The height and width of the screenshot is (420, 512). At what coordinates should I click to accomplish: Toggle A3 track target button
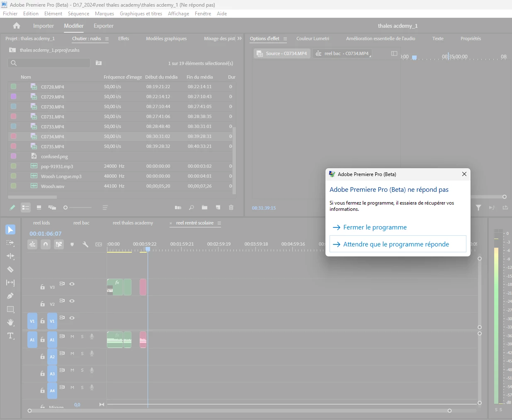coord(52,374)
